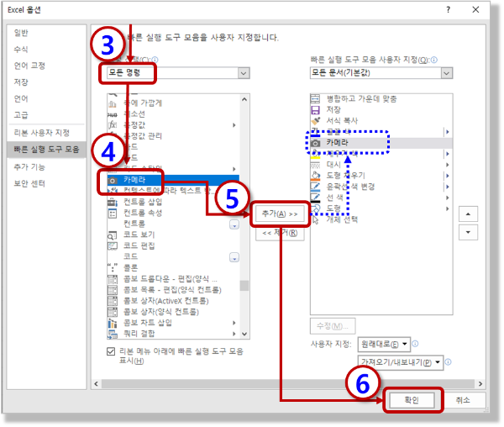This screenshot has height=427, width=504.
Task: Select the 빠른 실행 도구 모음 category
Action: click(46, 150)
